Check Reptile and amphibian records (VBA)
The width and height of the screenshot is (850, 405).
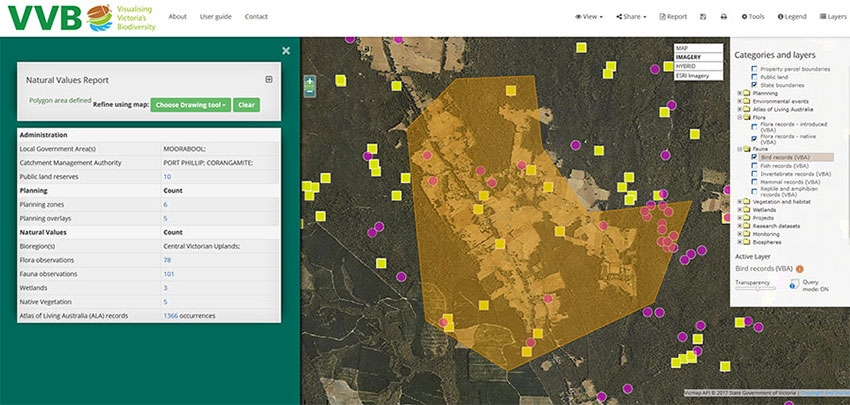(x=754, y=191)
